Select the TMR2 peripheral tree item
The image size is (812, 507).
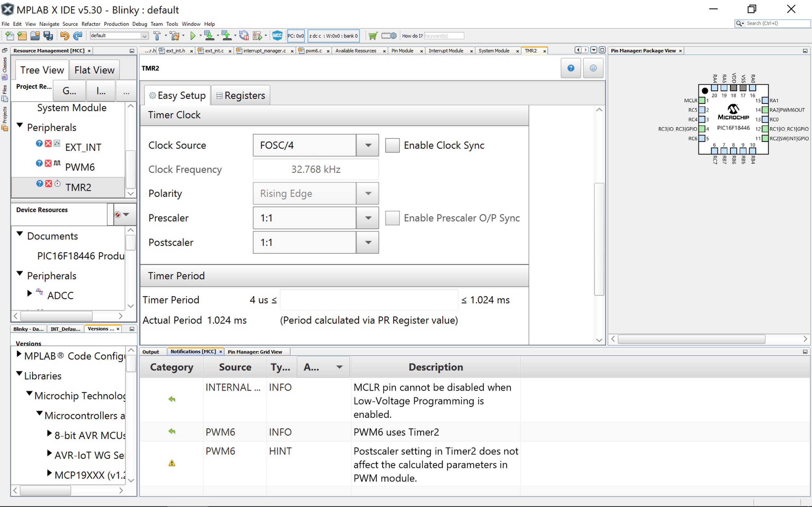pyautogui.click(x=78, y=187)
